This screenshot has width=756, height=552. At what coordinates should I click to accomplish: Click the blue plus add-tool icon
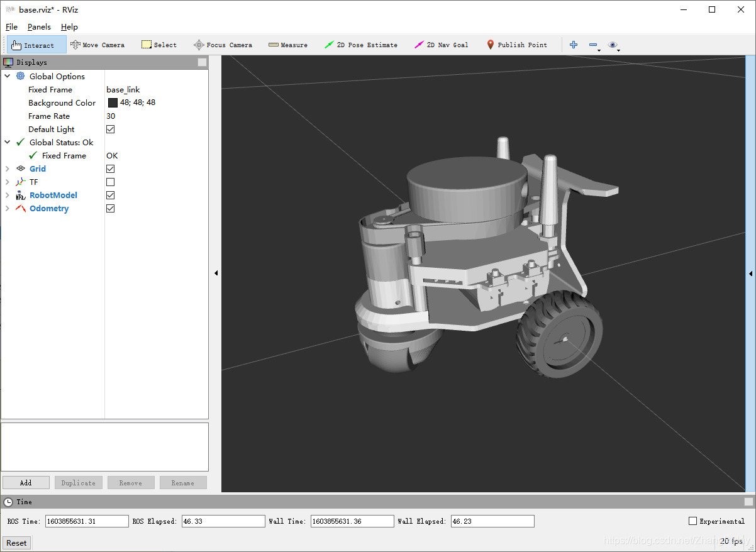[573, 45]
